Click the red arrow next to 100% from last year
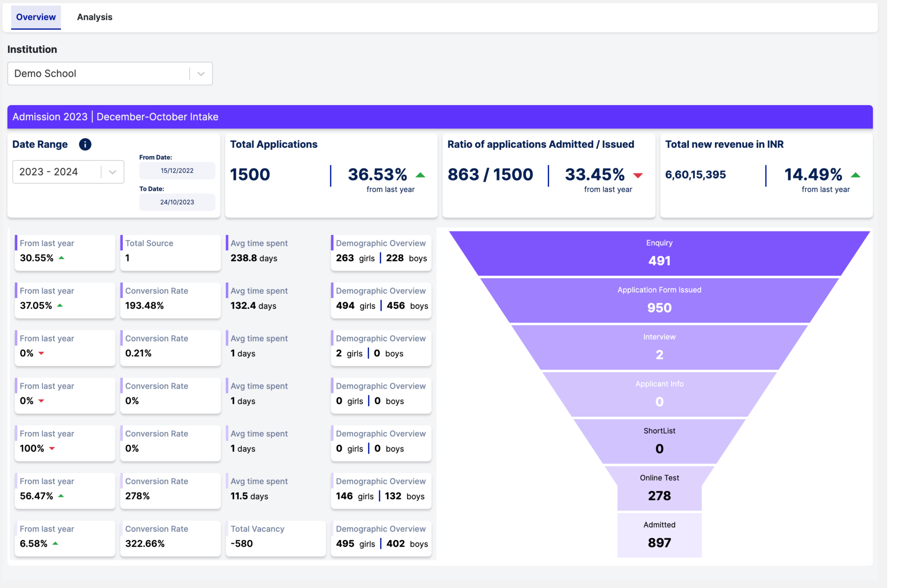Screen dimensions: 902x588 [x=52, y=448]
